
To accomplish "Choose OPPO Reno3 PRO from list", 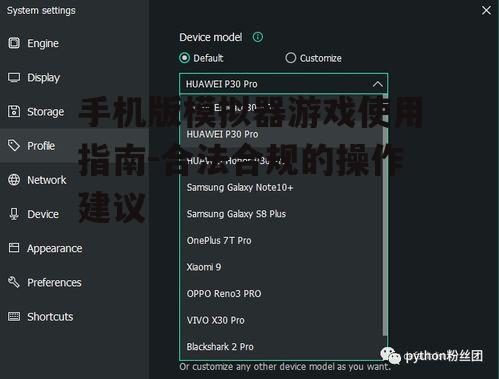I will coord(281,294).
